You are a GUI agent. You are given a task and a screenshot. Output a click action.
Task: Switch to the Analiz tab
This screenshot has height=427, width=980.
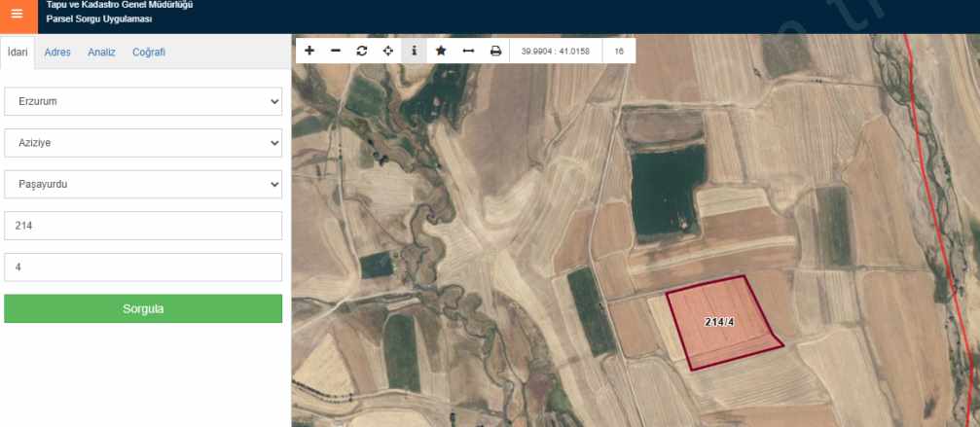(101, 53)
